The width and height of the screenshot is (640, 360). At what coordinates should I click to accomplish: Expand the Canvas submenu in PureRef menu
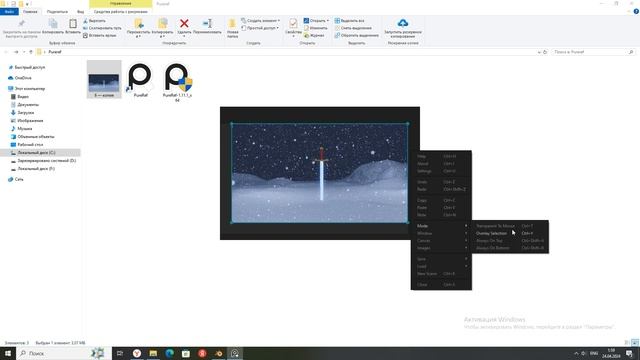point(441,241)
